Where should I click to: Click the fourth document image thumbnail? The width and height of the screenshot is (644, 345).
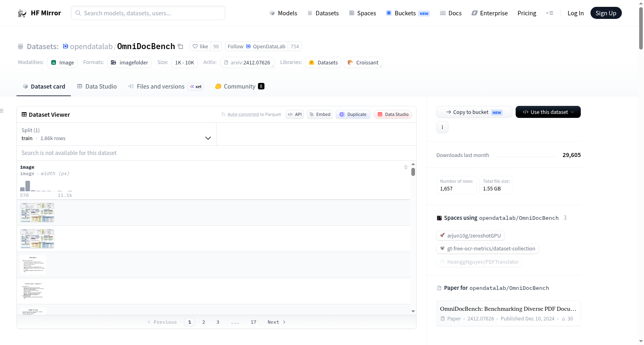33,291
